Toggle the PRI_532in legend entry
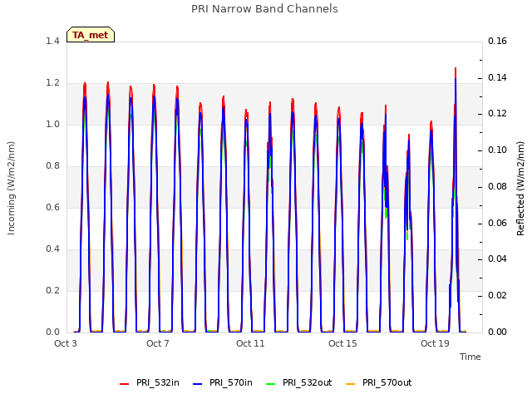 [x=150, y=382]
